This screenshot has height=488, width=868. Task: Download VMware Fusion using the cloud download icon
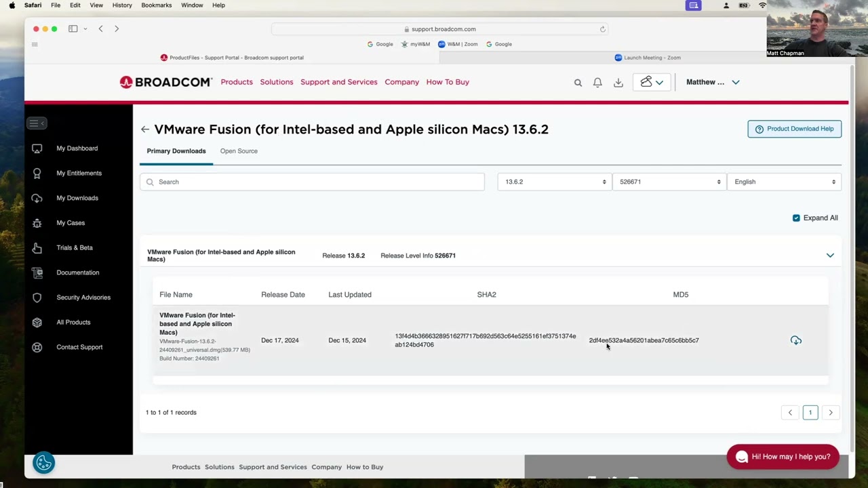click(x=795, y=340)
